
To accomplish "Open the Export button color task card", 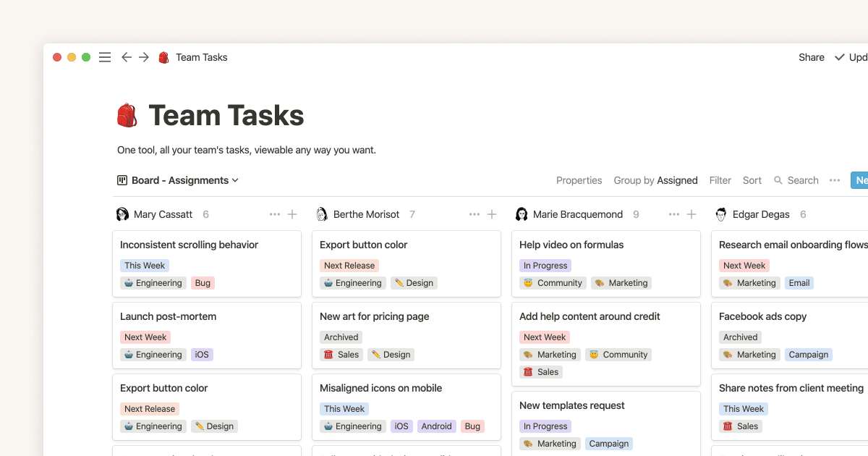I will [x=363, y=244].
